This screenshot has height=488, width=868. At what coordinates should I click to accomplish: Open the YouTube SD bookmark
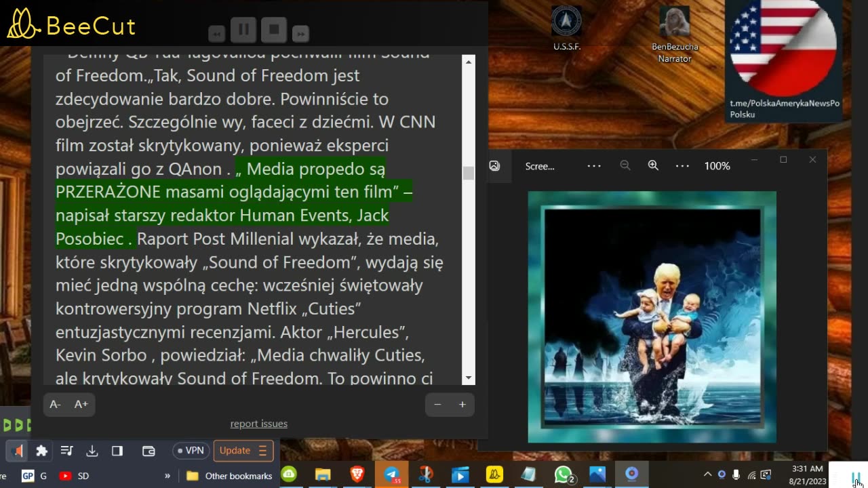(75, 476)
